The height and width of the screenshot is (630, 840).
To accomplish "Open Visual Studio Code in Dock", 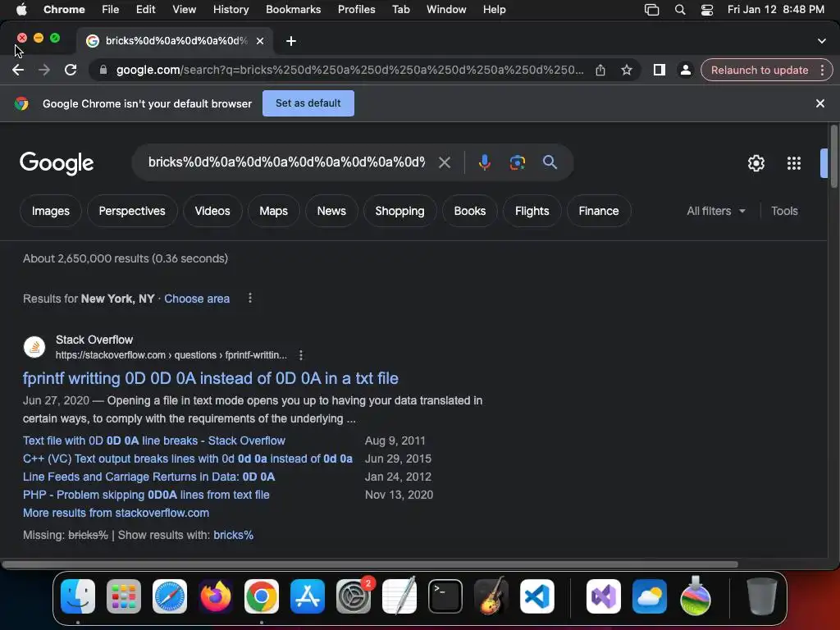I will pos(537,596).
